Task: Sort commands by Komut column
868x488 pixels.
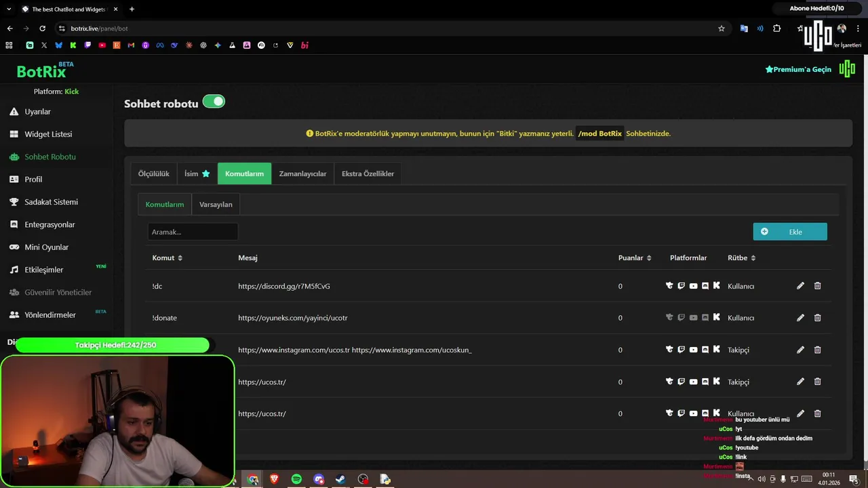Action: pos(167,258)
